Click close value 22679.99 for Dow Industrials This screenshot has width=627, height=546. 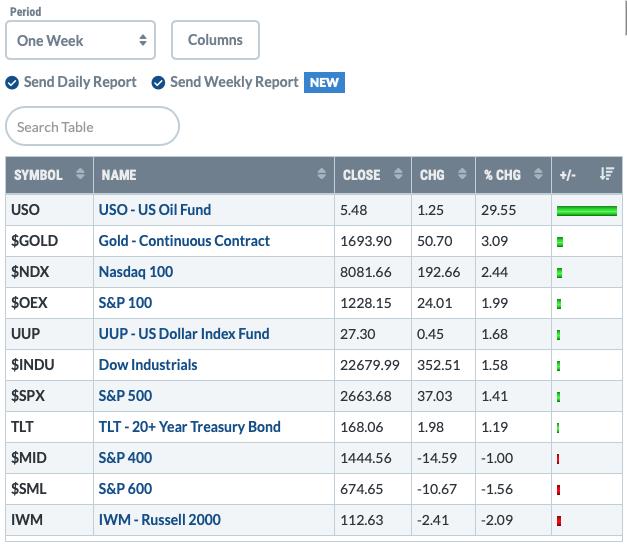coord(370,365)
